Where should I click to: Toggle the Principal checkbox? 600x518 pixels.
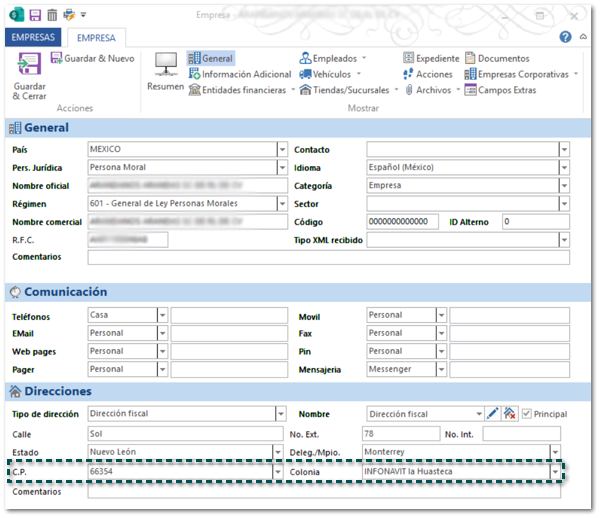pos(526,414)
